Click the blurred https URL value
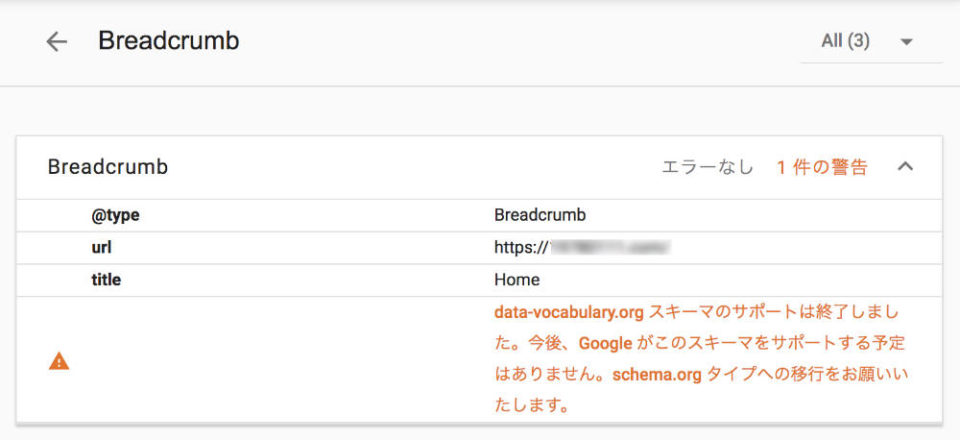 pyautogui.click(x=582, y=248)
